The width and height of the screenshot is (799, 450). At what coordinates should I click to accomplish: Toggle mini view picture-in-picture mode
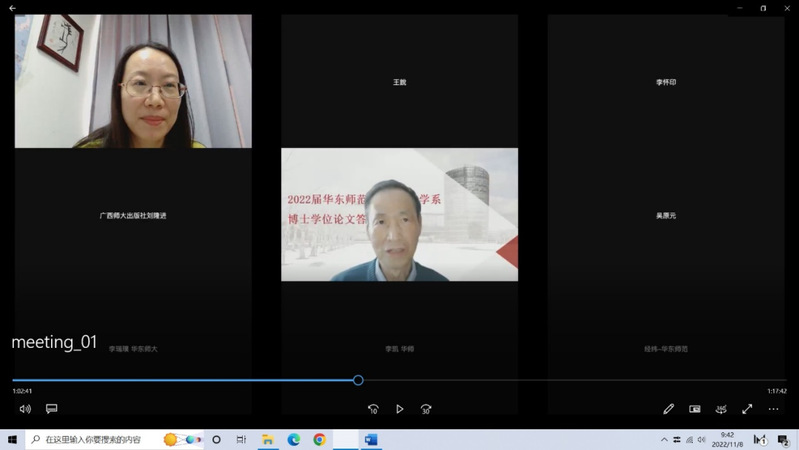coord(695,409)
